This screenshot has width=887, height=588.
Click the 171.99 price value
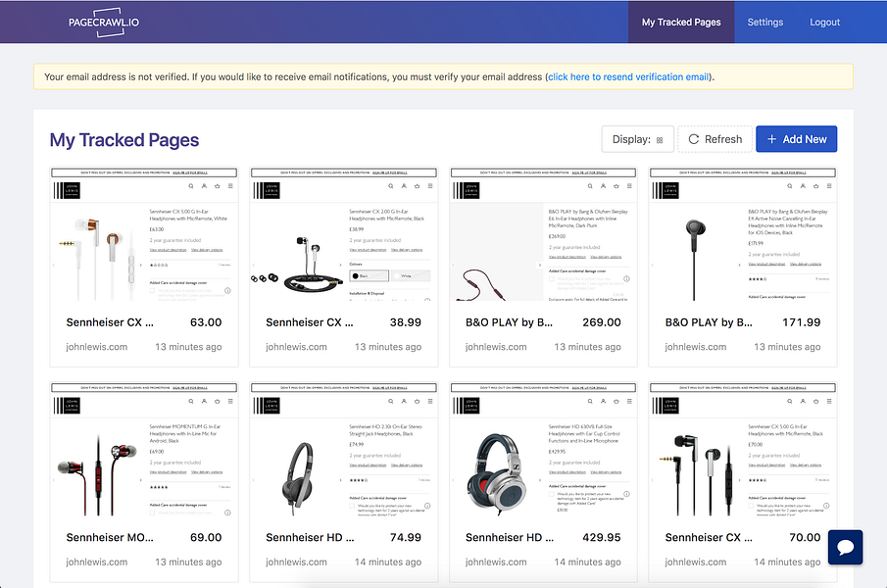[x=802, y=322]
